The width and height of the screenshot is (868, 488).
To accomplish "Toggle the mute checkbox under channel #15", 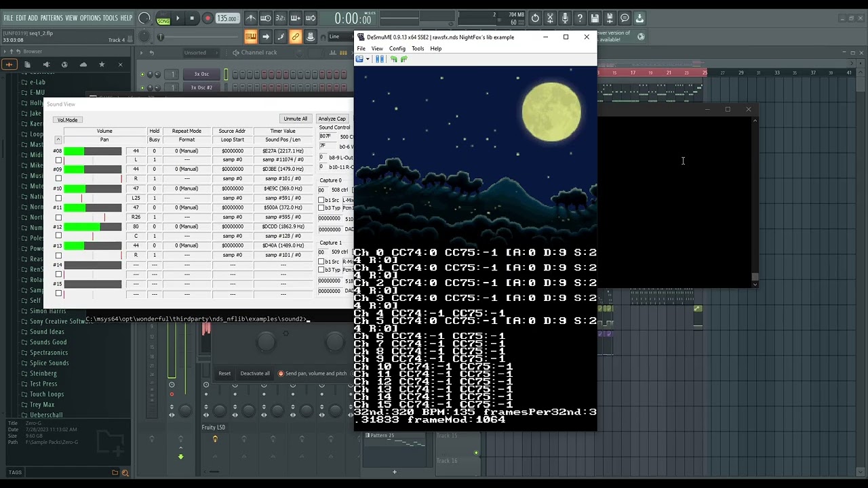I will 58,293.
